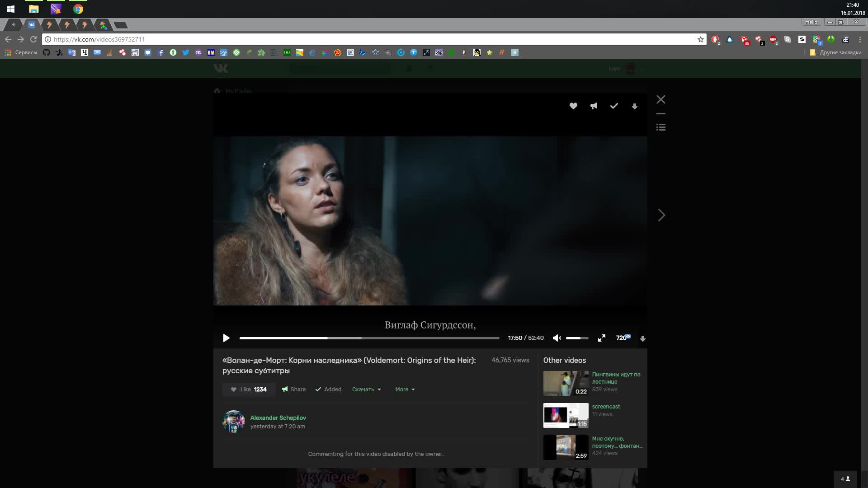Expand the Скачать download dropdown
This screenshot has width=868, height=488.
366,389
